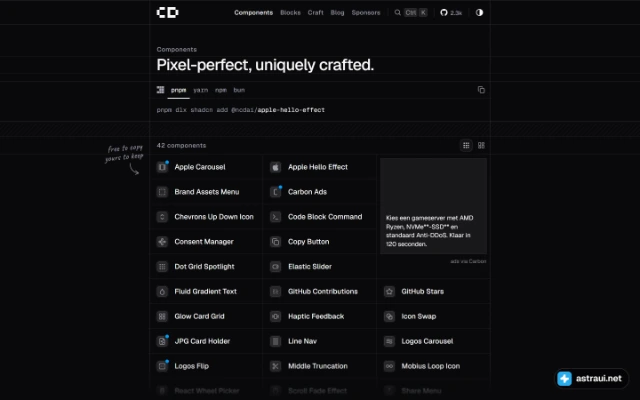
Task: Click the Icon Swap icon
Action: click(389, 316)
